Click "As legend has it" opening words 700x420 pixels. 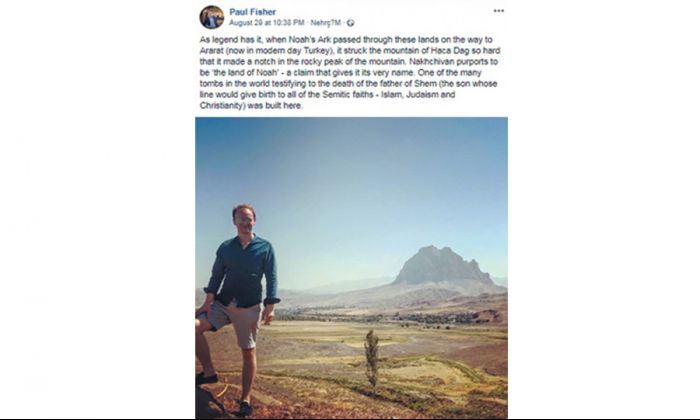pyautogui.click(x=226, y=40)
